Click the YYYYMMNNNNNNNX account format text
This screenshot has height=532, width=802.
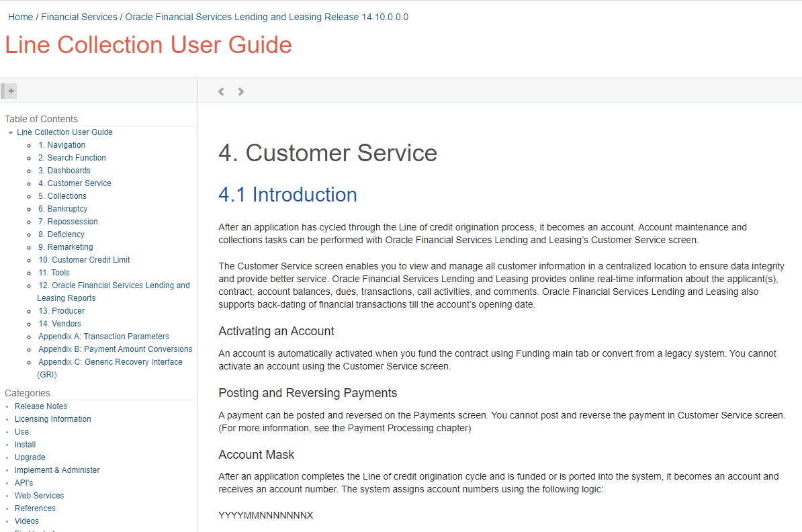coord(266,516)
